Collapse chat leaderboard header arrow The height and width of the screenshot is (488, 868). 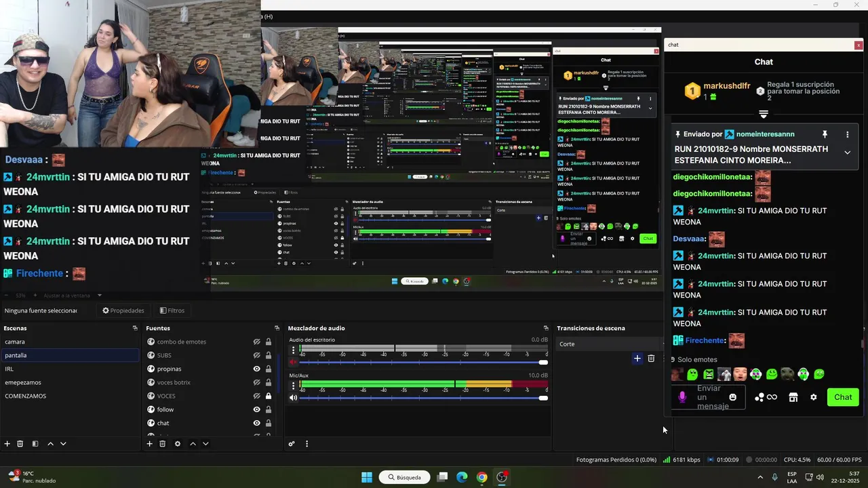[x=764, y=115]
